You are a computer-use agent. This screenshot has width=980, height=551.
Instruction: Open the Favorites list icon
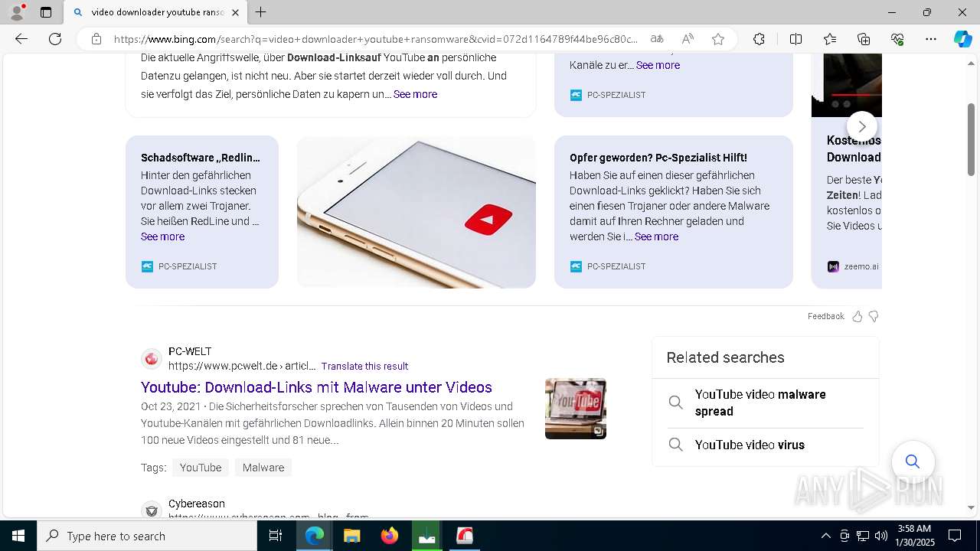tap(830, 39)
